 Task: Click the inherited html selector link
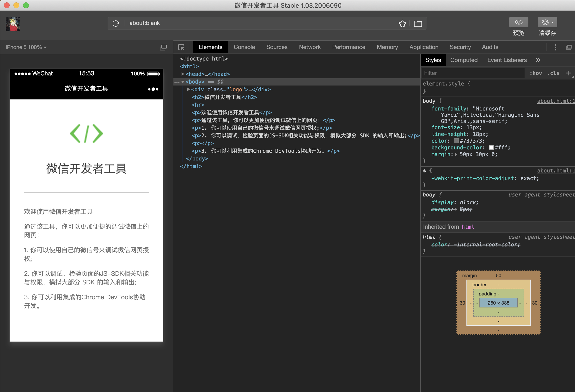pyautogui.click(x=468, y=227)
